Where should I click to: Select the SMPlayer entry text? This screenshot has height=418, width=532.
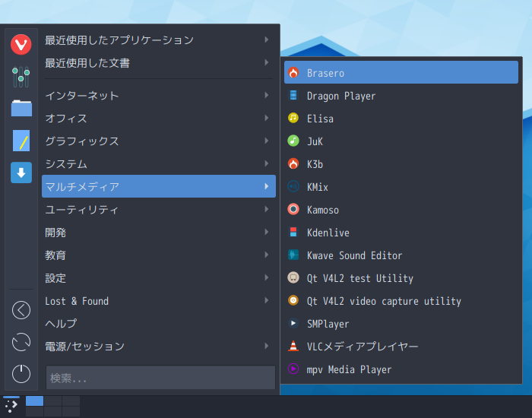[x=328, y=324]
